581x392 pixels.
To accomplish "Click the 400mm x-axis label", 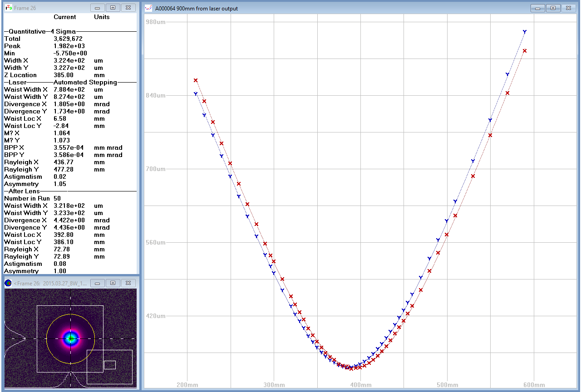I will click(x=361, y=385).
